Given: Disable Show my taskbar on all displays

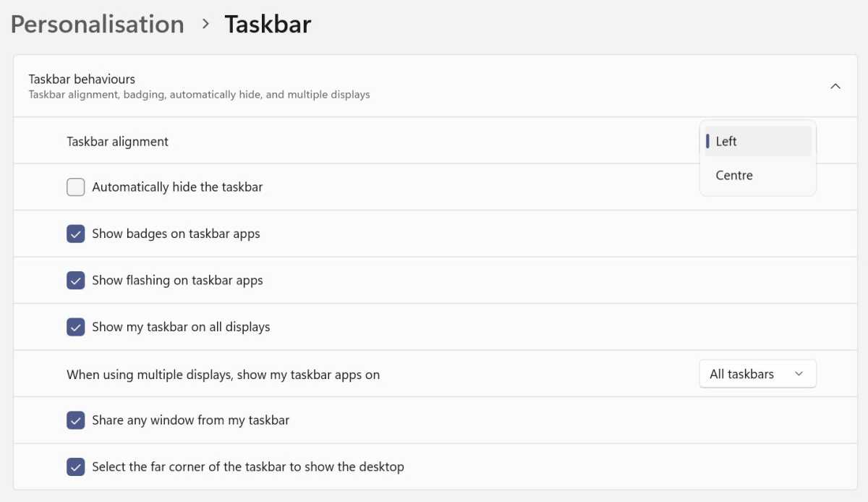Looking at the screenshot, I should click(76, 327).
